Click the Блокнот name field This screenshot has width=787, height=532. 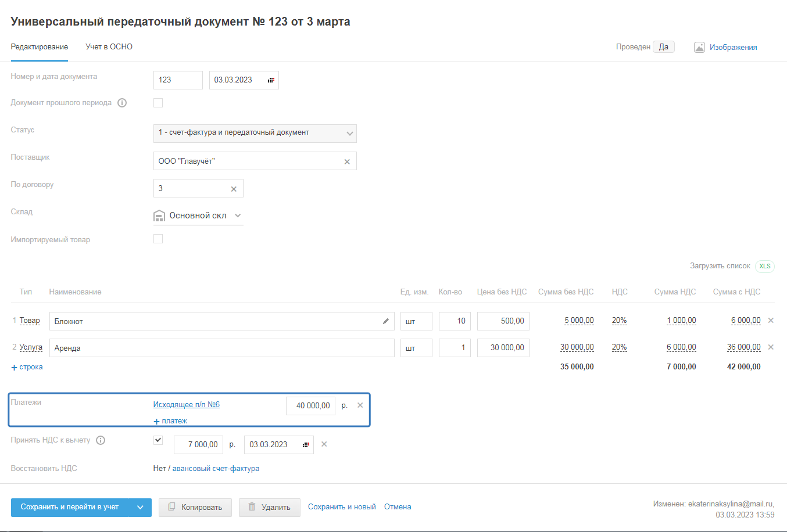coord(222,321)
